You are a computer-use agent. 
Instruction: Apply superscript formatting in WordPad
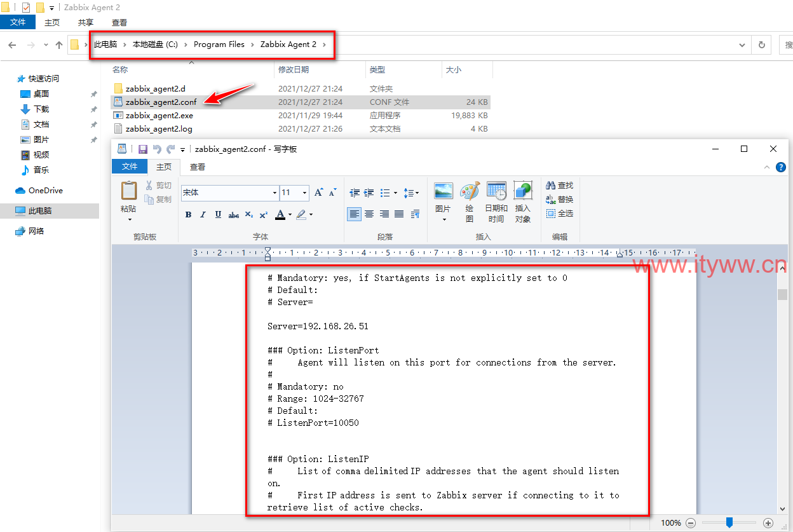pos(264,215)
